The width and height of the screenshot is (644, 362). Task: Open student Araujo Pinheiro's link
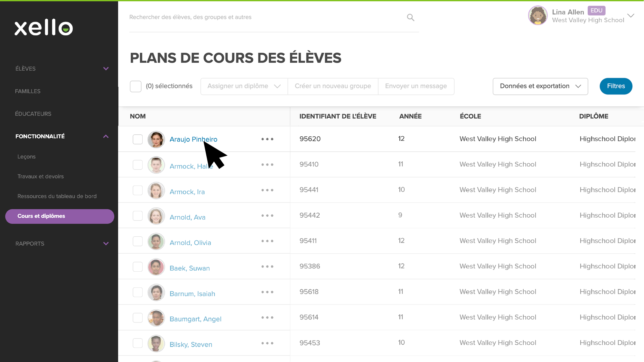point(193,139)
